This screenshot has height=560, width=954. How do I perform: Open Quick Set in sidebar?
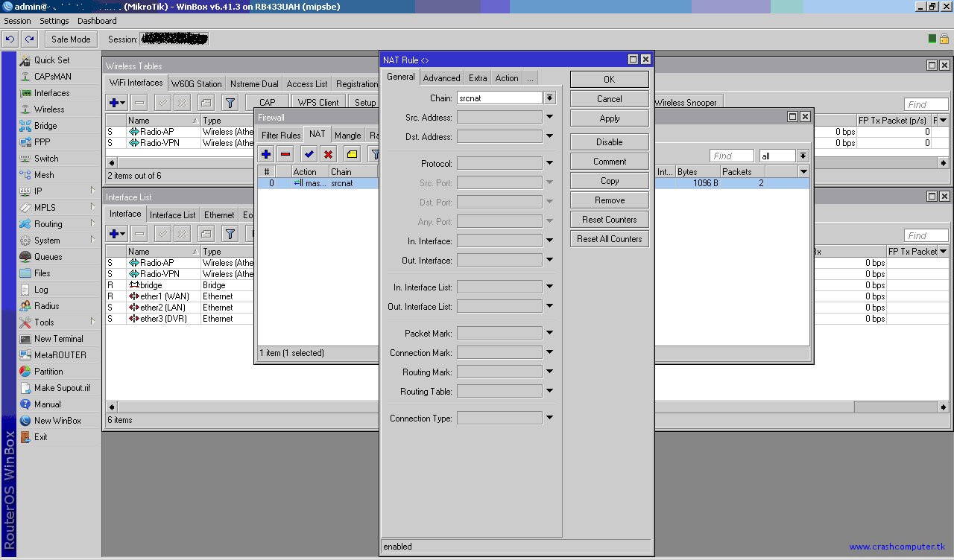pos(51,60)
